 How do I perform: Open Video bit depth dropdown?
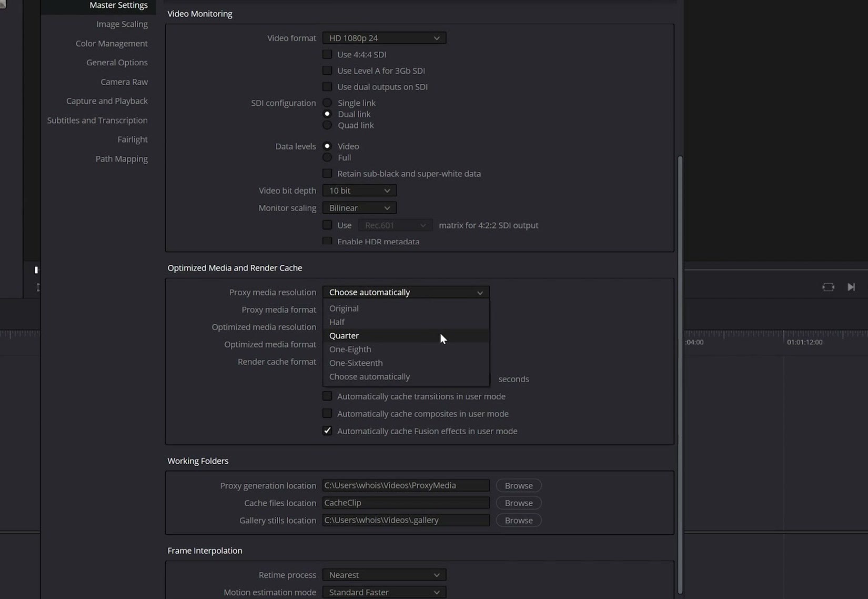coord(359,191)
